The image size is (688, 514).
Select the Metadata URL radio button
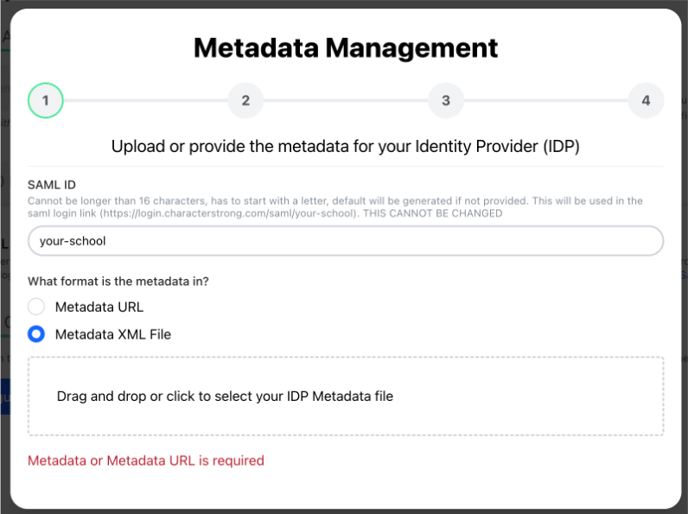pos(37,307)
